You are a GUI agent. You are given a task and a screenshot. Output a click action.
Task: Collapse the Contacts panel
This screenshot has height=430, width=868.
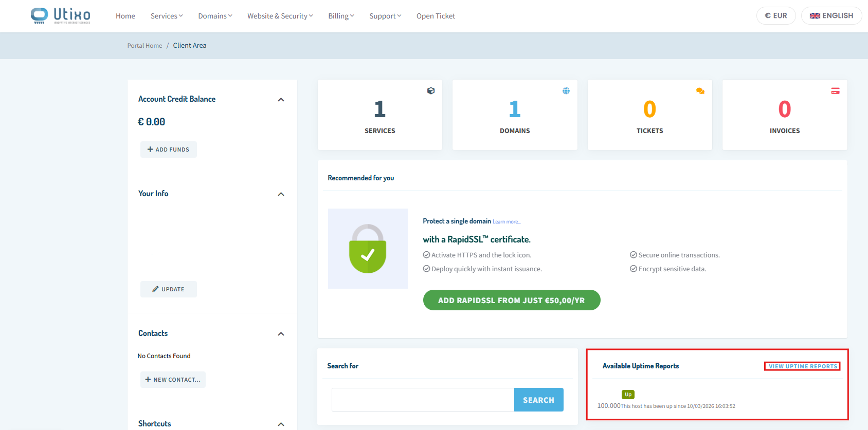281,334
